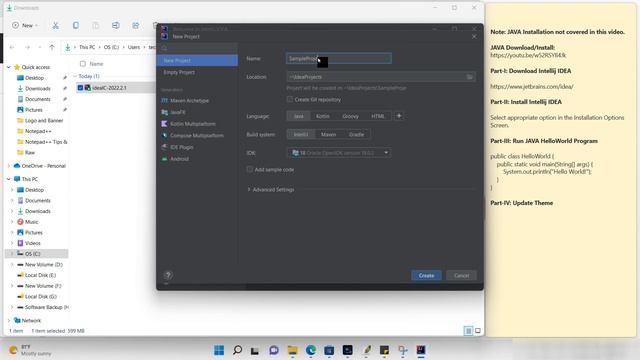Go up one folder in Explorer
Viewport: 640px width, 360px height.
[52, 47]
